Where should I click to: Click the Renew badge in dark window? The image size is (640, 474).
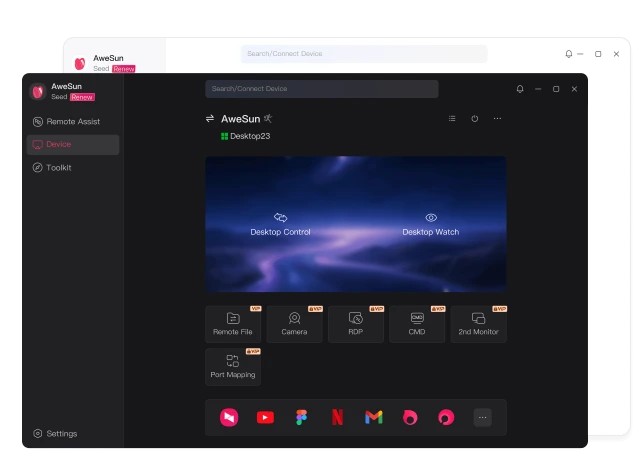pyautogui.click(x=82, y=97)
